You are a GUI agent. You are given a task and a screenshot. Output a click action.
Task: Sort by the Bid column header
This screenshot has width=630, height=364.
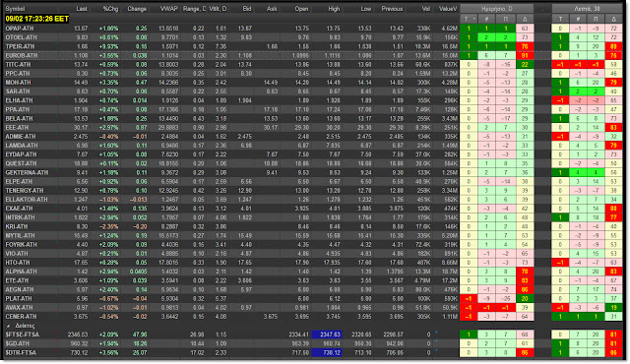(247, 9)
